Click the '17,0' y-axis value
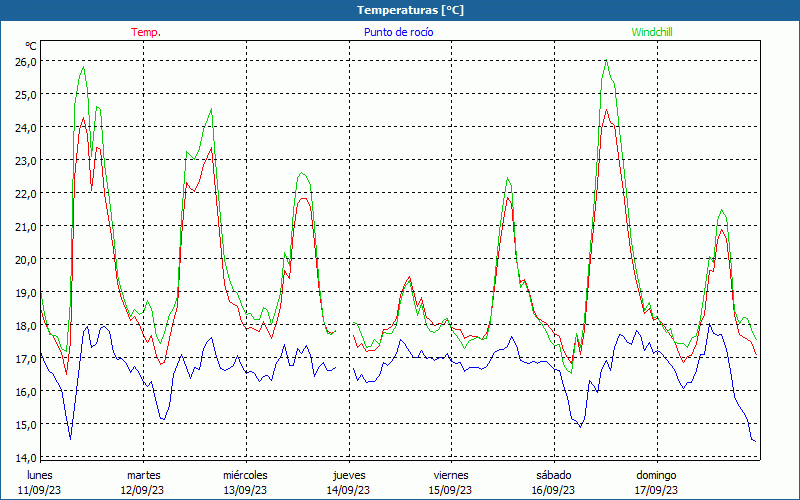 (x=27, y=359)
